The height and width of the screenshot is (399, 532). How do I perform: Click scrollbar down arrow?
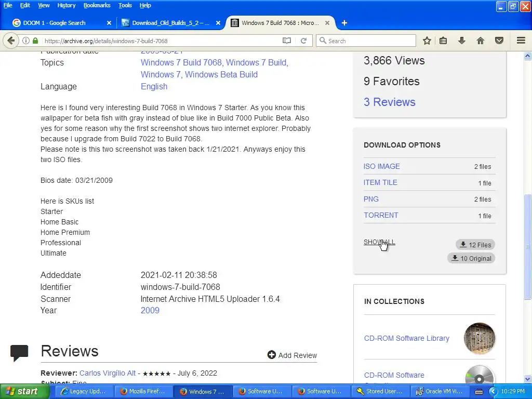528,379
